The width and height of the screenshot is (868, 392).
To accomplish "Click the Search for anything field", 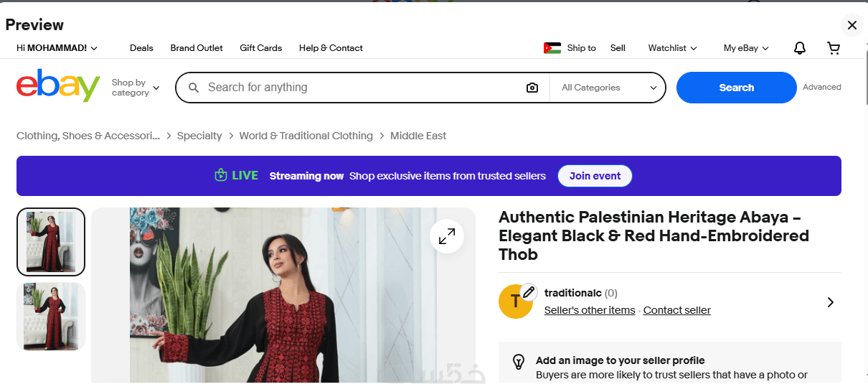I will point(359,88).
